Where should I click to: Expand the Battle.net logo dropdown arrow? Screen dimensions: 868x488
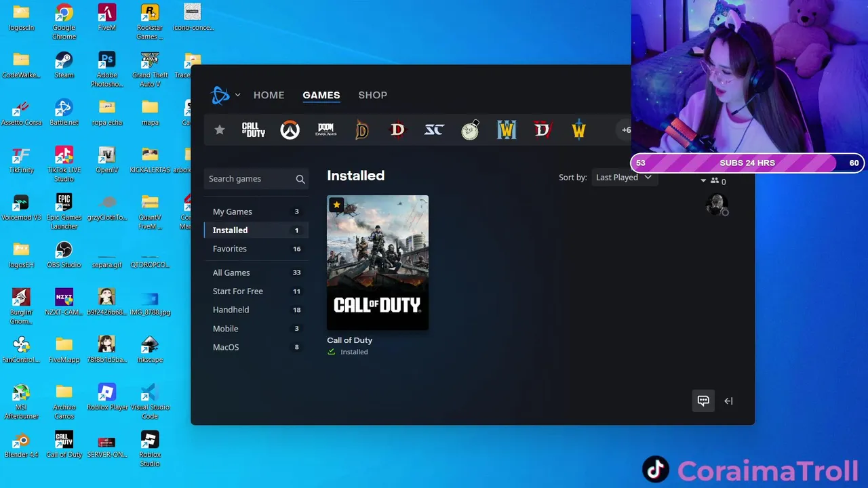coord(237,95)
